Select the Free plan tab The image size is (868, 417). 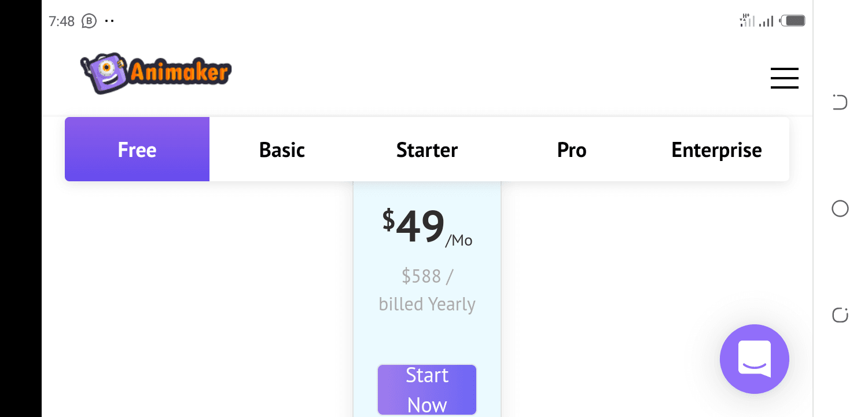click(x=137, y=149)
